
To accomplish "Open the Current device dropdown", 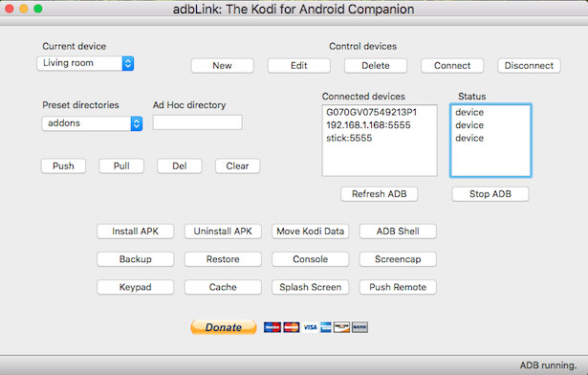I will (x=85, y=63).
